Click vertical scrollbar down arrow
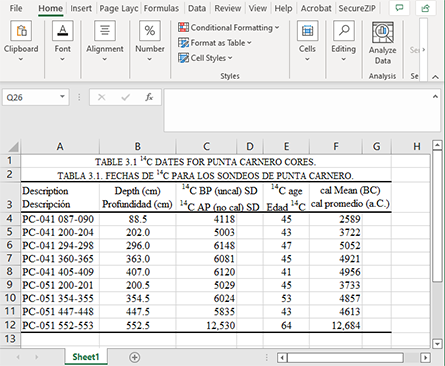This screenshot has width=445, height=366. pos(437,344)
